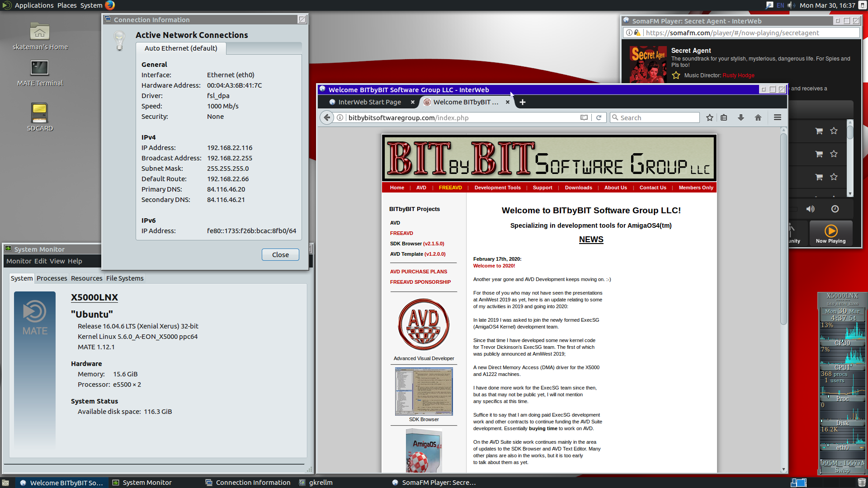Switch to SomaFM Player in bottom taskbar
The height and width of the screenshot is (488, 868).
pos(434,483)
